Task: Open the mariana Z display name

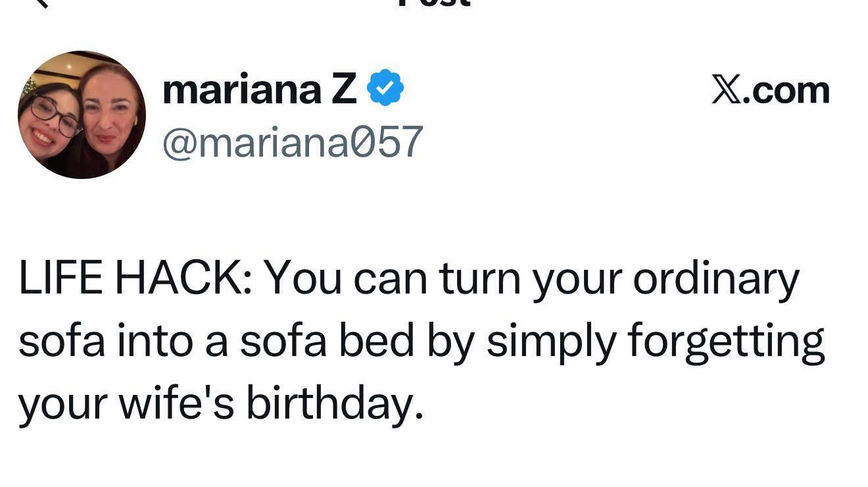Action: 260,90
